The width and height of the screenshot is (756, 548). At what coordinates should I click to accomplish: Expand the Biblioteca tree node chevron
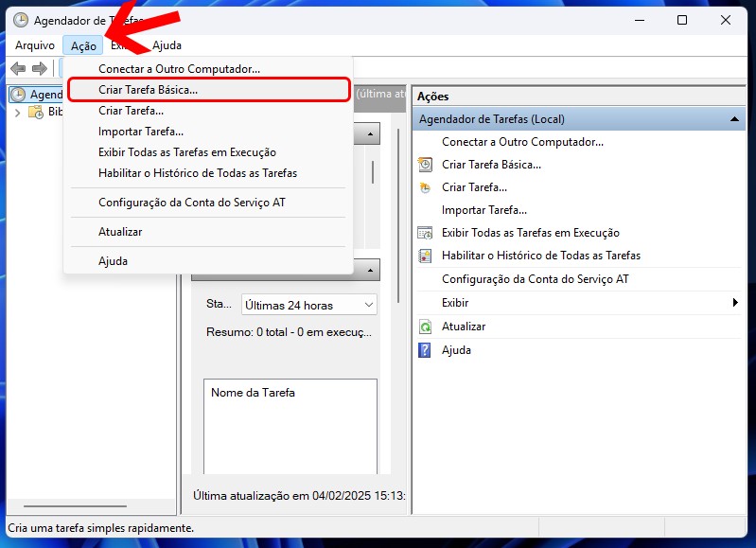pos(18,113)
